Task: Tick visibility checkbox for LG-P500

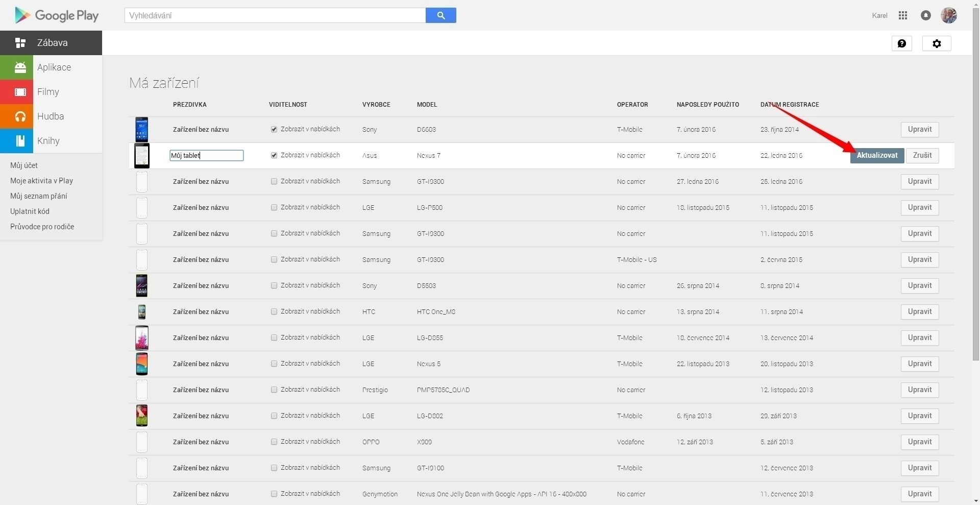Action: point(274,207)
